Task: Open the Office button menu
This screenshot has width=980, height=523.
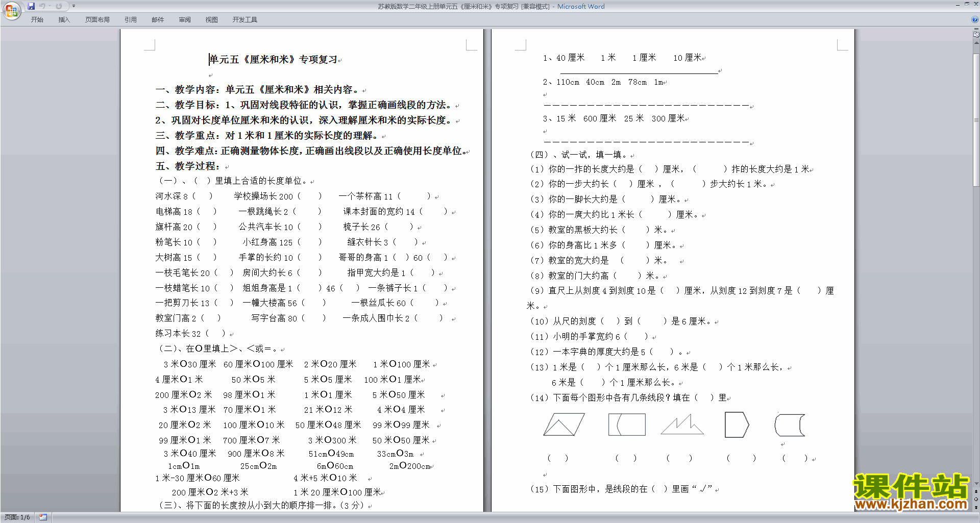Action: click(x=11, y=10)
